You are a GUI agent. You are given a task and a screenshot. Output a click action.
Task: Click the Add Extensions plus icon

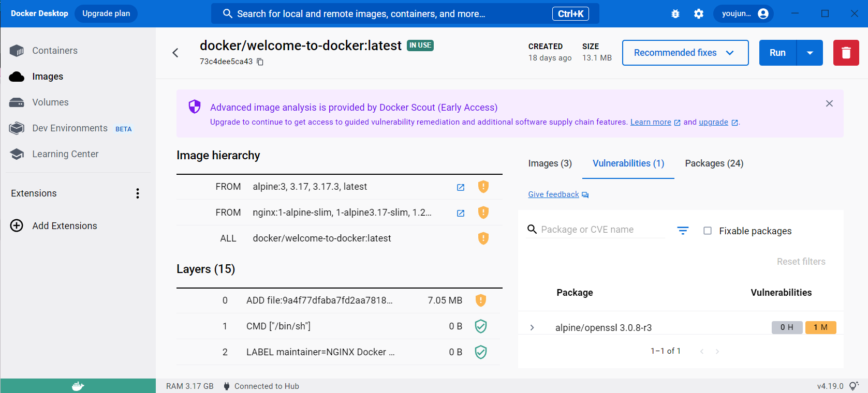tap(17, 225)
